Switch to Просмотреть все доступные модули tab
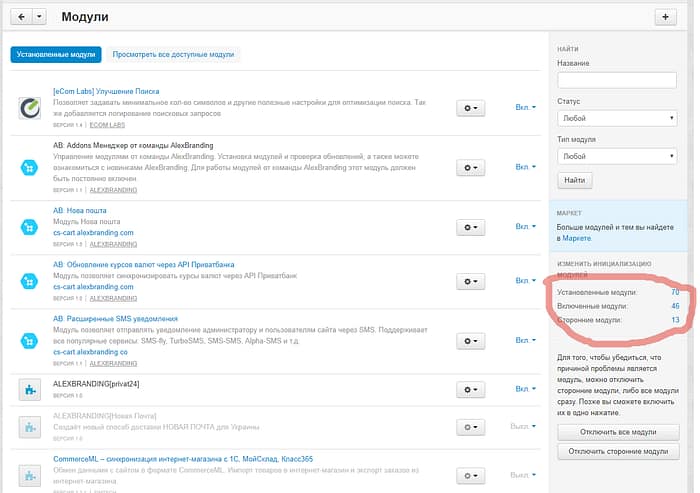 coord(174,54)
